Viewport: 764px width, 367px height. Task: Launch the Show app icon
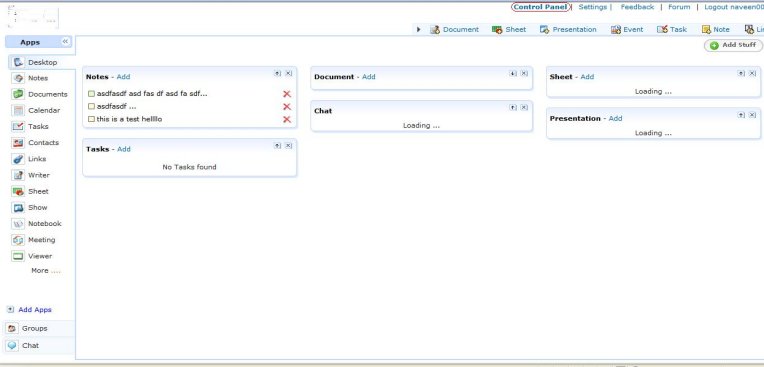(x=19, y=208)
